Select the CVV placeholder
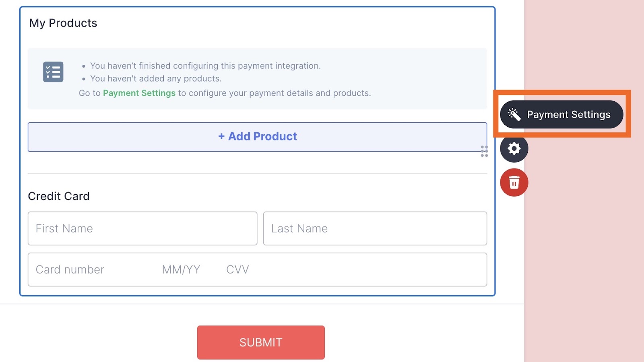This screenshot has width=644, height=362. tap(237, 269)
